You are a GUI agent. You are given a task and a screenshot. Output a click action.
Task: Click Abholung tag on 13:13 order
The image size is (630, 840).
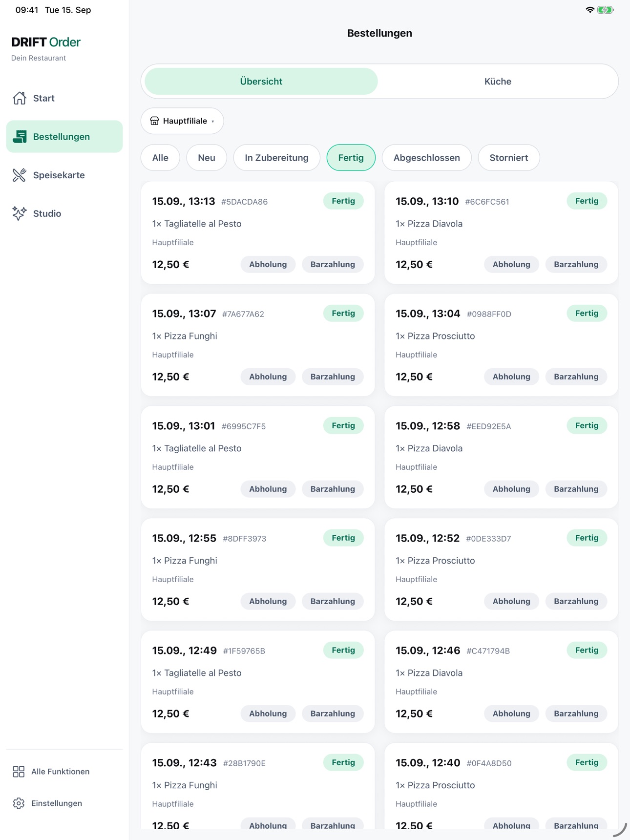click(x=268, y=264)
